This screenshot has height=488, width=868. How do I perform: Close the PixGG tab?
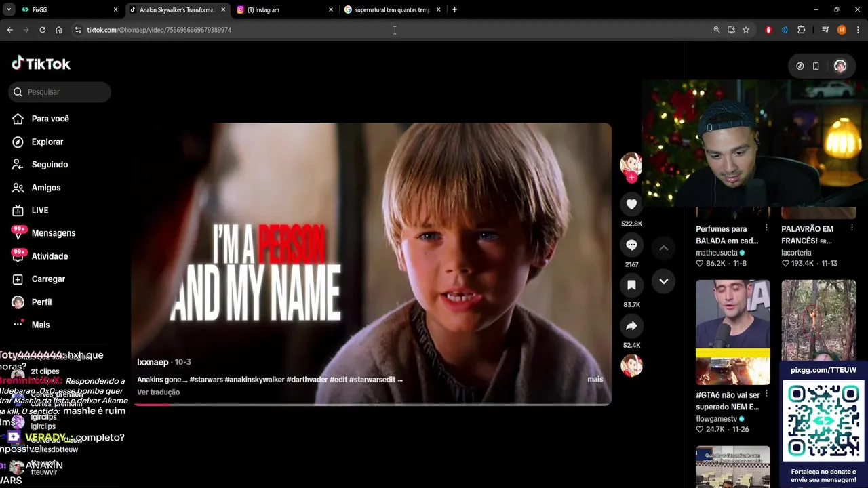click(115, 9)
